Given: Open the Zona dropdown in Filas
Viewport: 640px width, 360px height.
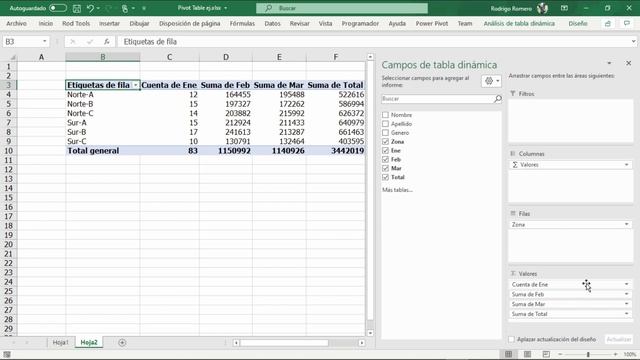Looking at the screenshot, I should pos(627,224).
